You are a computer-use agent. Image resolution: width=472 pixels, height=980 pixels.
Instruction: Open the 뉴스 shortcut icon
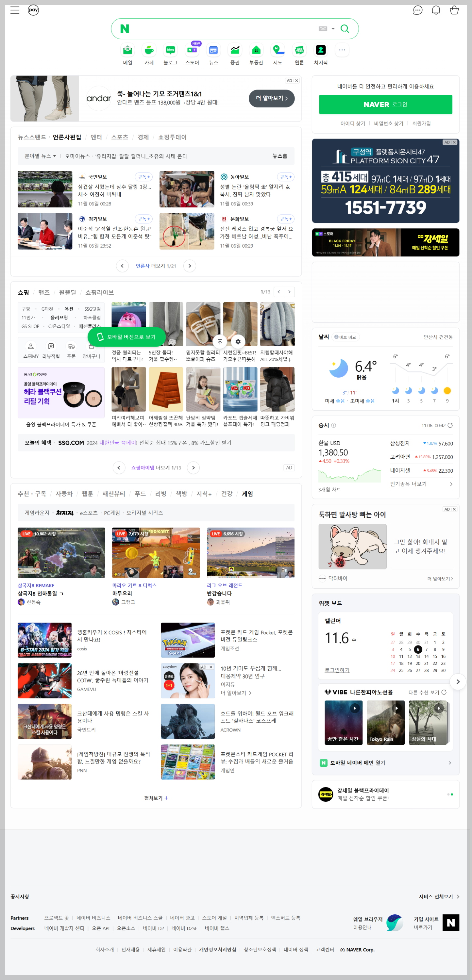click(x=213, y=50)
